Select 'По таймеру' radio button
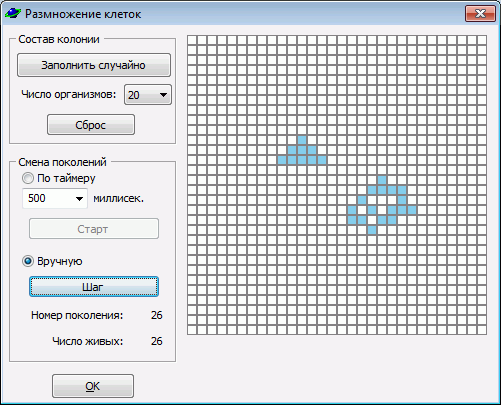Screen dimensions: 501x405 tap(28, 178)
